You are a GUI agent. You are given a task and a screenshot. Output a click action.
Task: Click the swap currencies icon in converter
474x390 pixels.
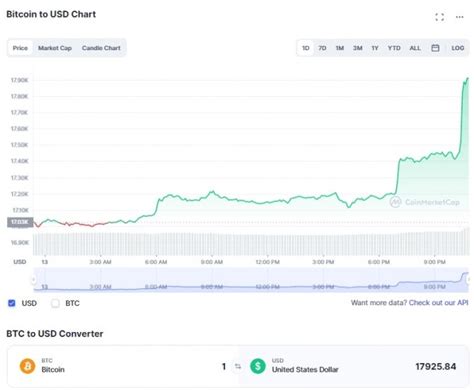tap(238, 366)
